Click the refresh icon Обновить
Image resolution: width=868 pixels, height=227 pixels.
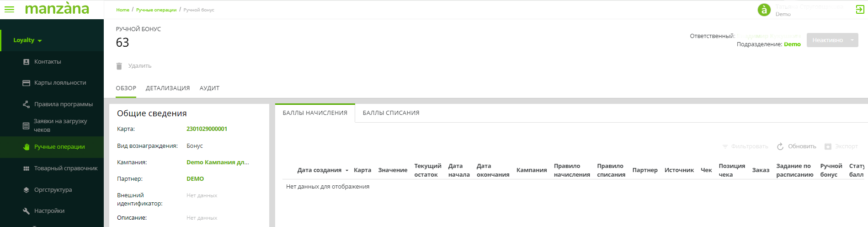pyautogui.click(x=780, y=146)
